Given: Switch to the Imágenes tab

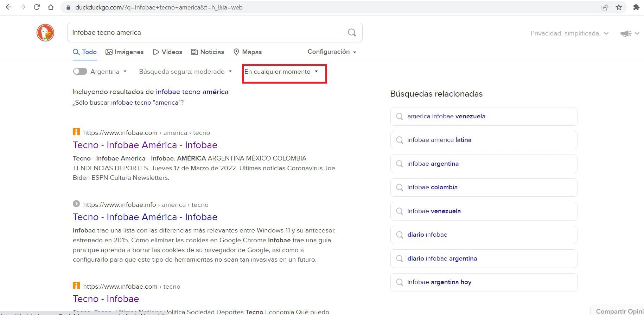Looking at the screenshot, I should (125, 52).
